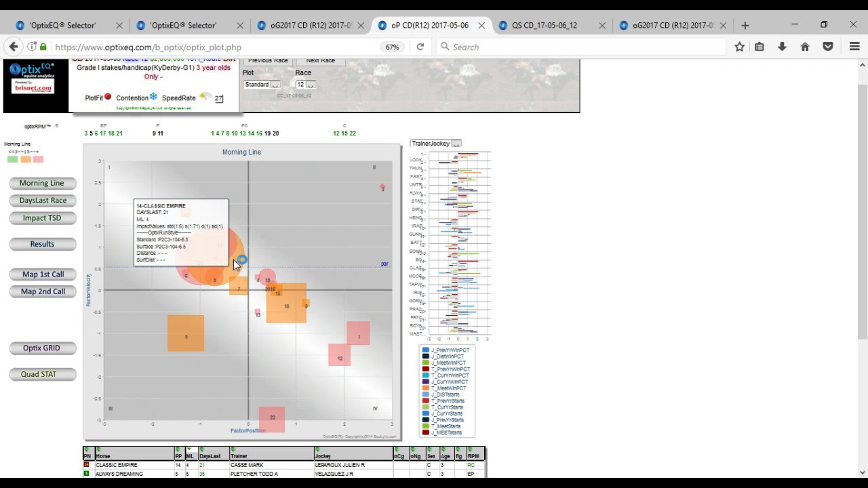
Task: Click the DaysLast Race button
Action: pyautogui.click(x=42, y=201)
